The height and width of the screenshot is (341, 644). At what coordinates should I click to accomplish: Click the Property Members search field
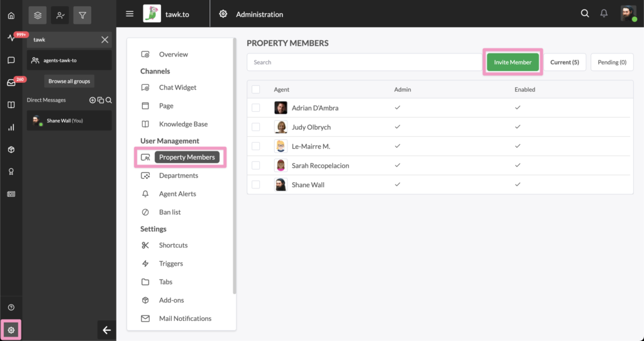(365, 62)
